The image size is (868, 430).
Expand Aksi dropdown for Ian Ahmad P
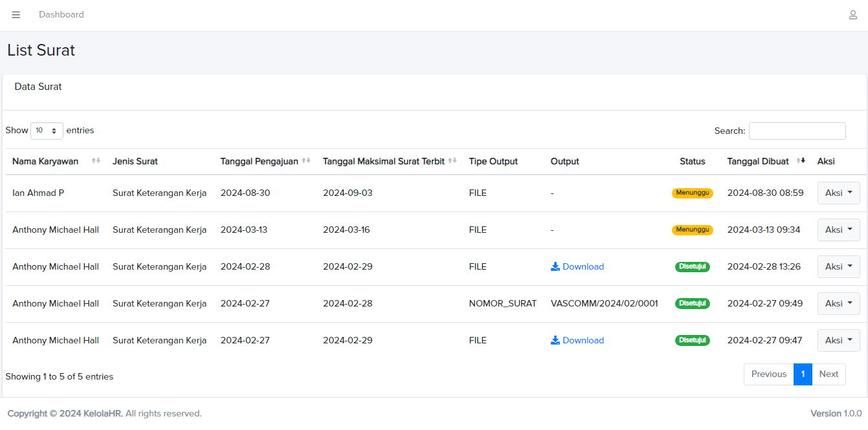[x=838, y=193]
